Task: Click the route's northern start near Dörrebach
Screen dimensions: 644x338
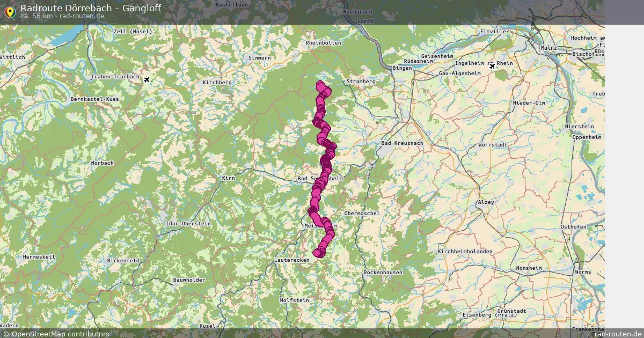Action: (321, 85)
